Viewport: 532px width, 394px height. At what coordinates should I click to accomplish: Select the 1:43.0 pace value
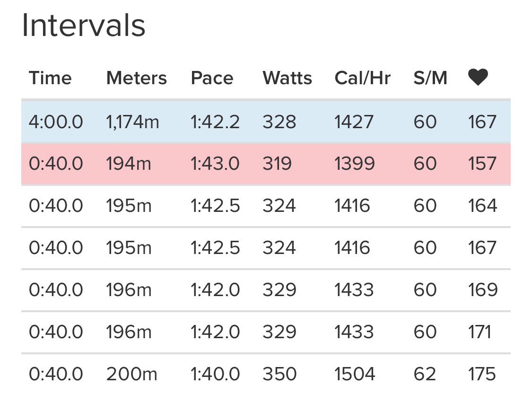click(215, 164)
